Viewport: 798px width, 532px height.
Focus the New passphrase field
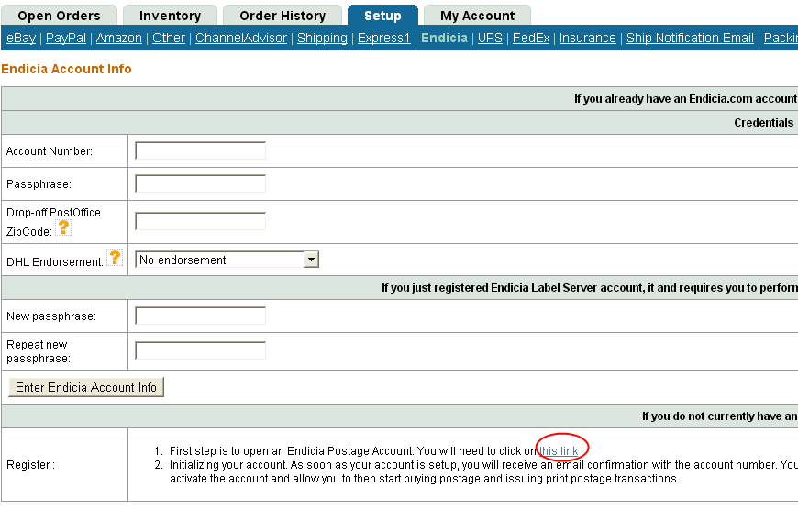point(201,316)
